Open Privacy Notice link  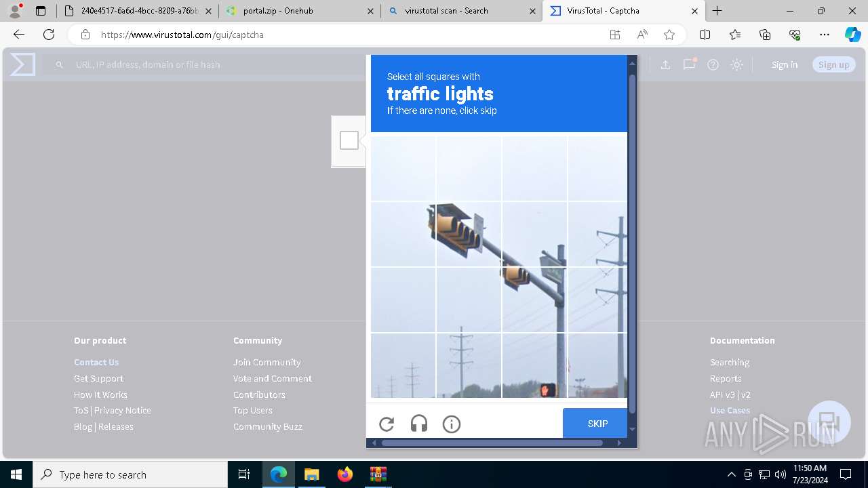click(x=123, y=410)
